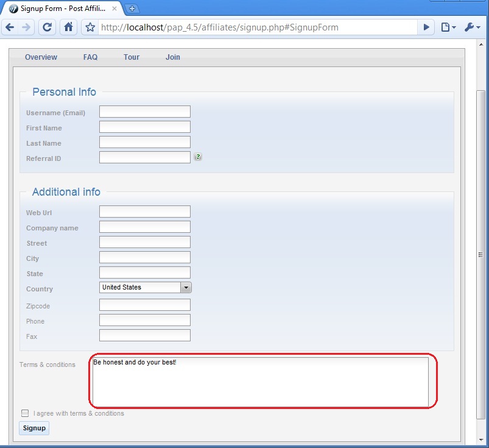Focus the Phone field
Viewport: 489px width, 448px height.
point(145,320)
